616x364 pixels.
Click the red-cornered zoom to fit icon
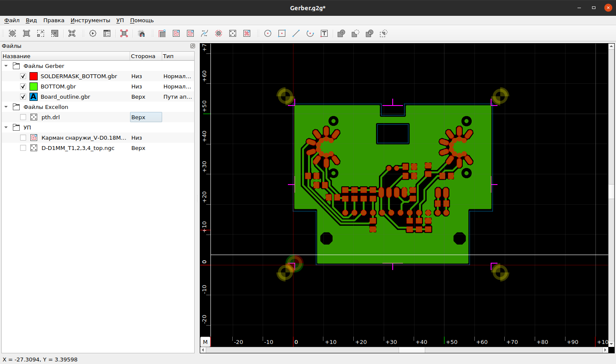coord(124,33)
